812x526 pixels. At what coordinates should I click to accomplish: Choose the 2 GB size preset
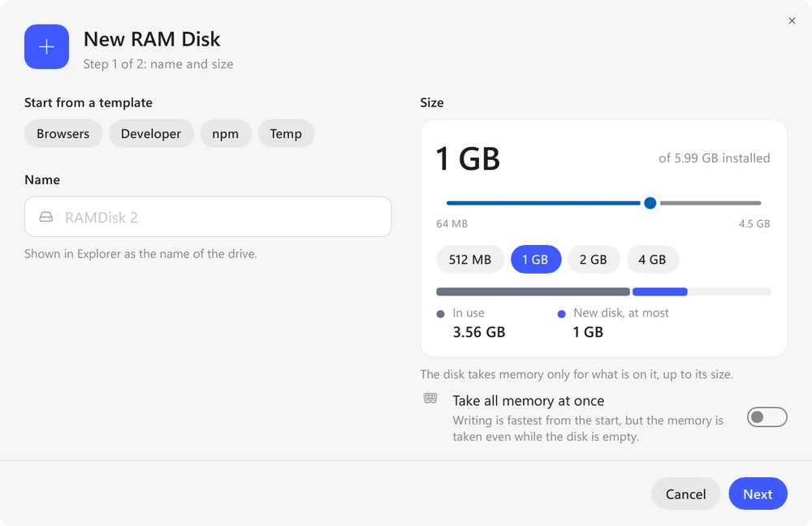594,260
